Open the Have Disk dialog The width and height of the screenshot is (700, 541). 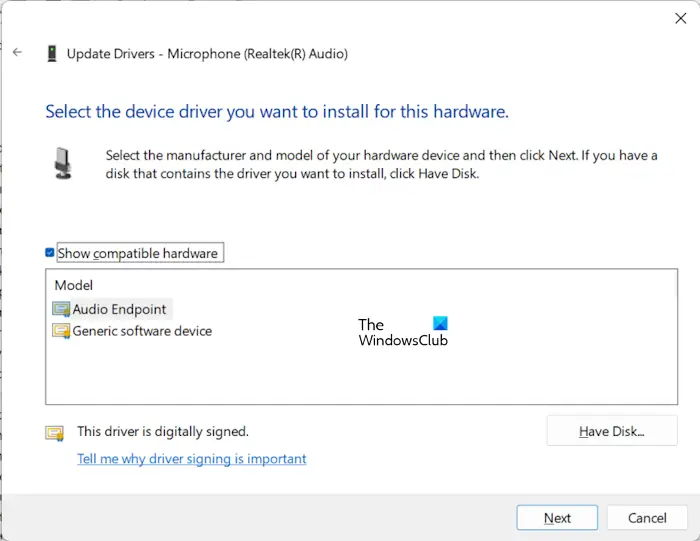click(x=612, y=431)
